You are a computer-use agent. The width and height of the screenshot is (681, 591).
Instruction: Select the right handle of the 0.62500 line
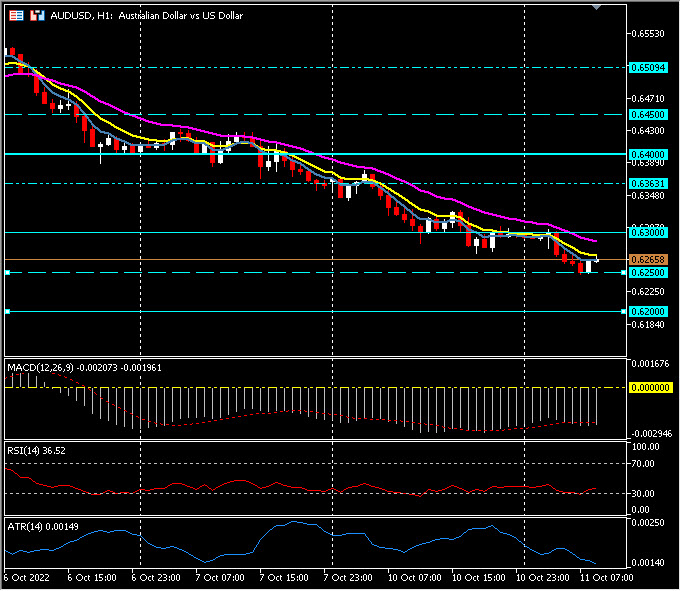click(624, 272)
